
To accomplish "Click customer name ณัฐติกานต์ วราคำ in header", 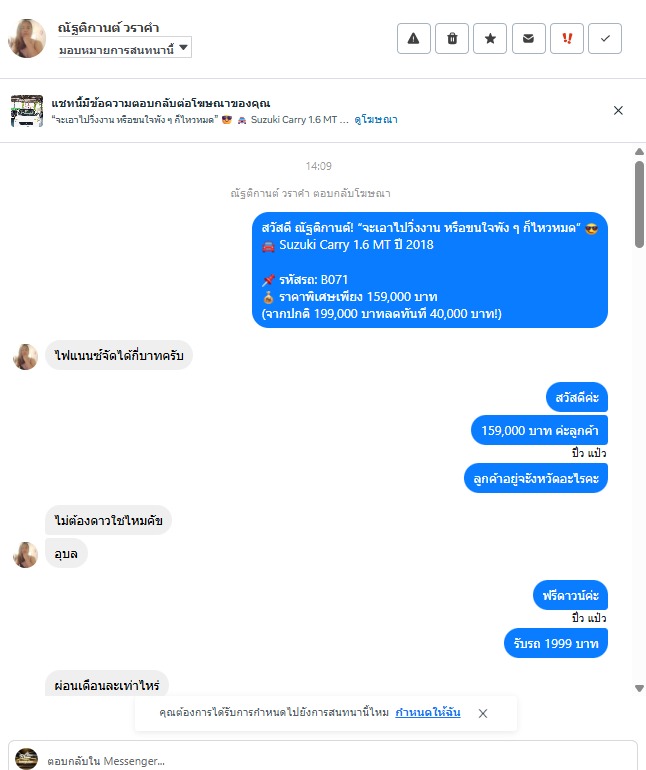I will [108, 28].
